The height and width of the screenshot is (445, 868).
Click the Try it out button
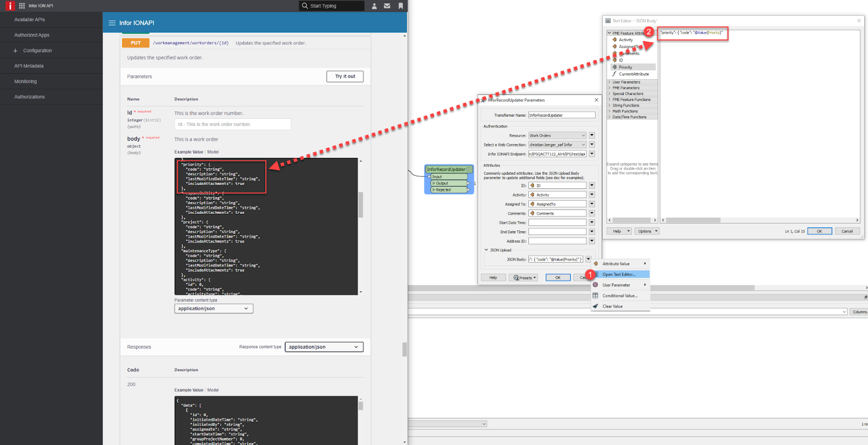(x=345, y=77)
